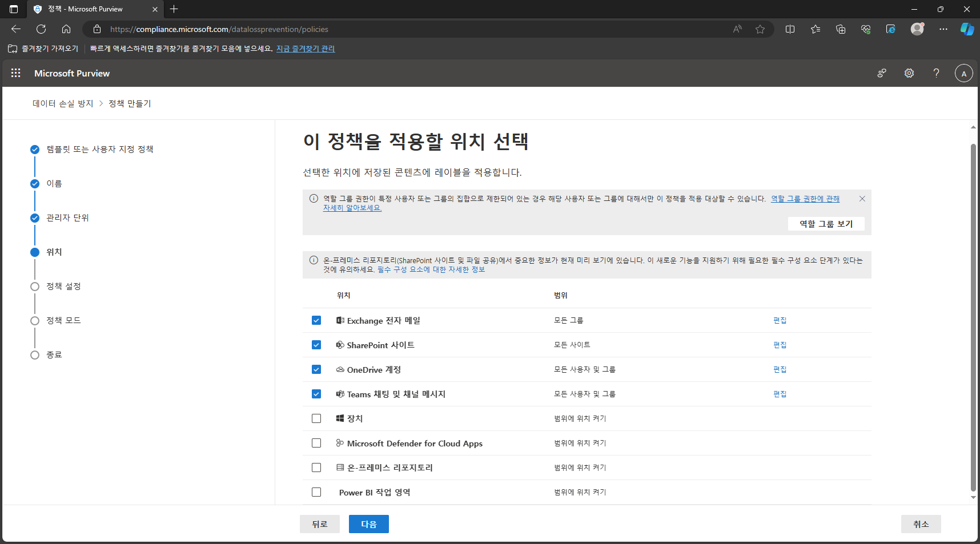Open the Internet Explorer mode icon
This screenshot has height=544, width=980.
point(891,29)
